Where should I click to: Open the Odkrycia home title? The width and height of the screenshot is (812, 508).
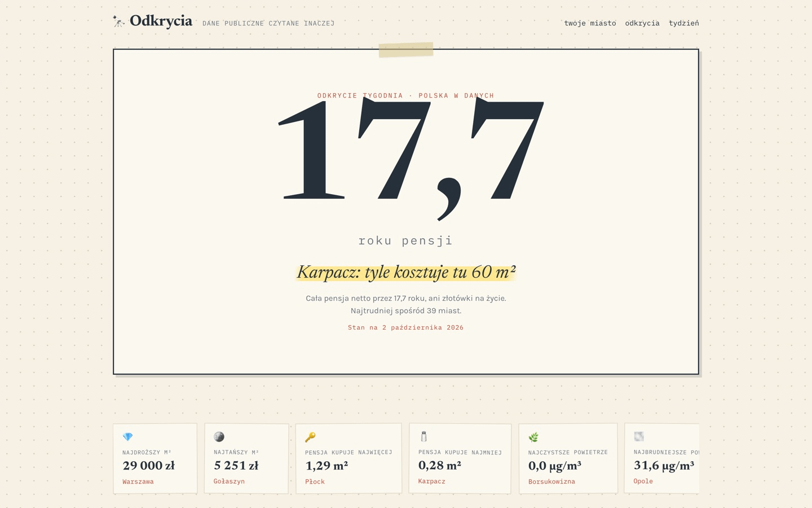(161, 21)
